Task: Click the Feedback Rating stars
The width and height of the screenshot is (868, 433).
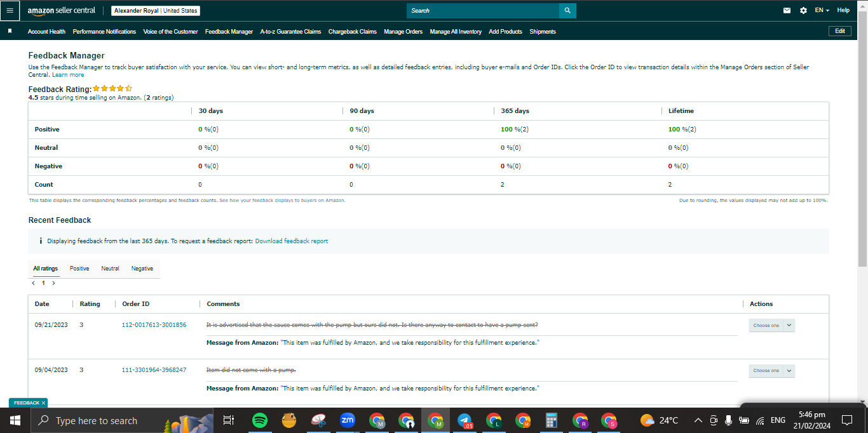Action: pos(112,89)
